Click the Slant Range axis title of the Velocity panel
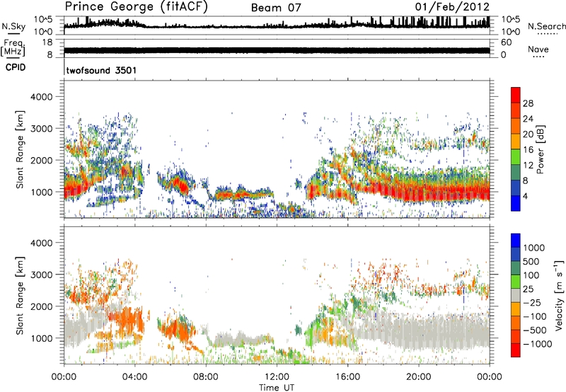 point(20,296)
